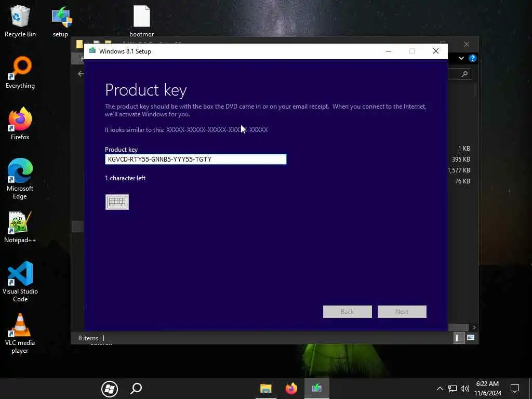Open Visual Studio Code shortcut
The height and width of the screenshot is (399, 532).
pyautogui.click(x=20, y=282)
